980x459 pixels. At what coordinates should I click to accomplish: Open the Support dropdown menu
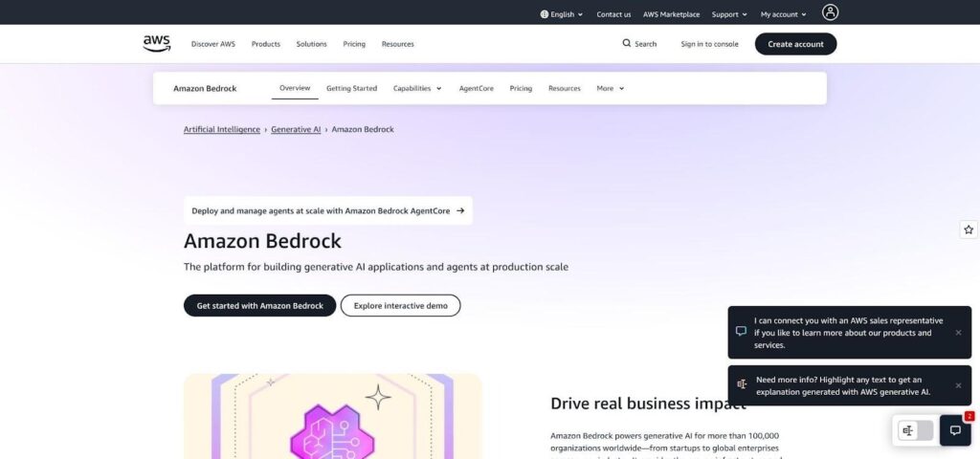(x=731, y=14)
